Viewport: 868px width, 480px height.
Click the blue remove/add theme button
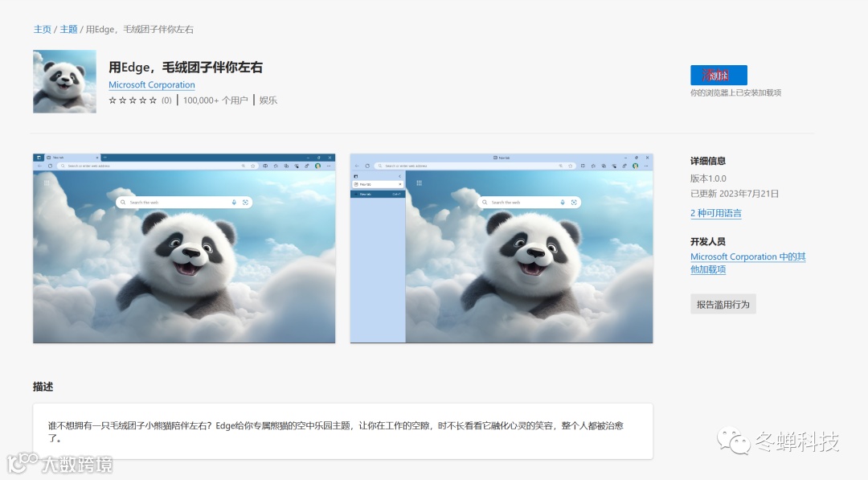click(x=719, y=76)
